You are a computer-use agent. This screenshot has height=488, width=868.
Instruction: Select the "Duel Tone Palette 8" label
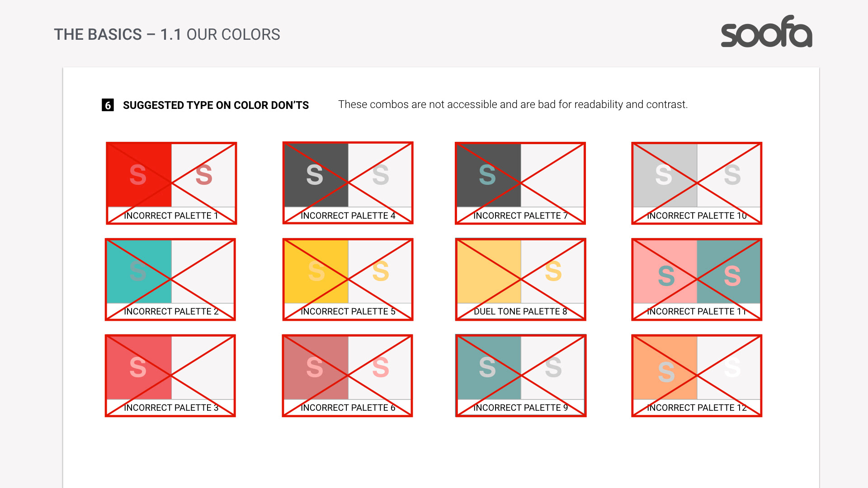520,311
